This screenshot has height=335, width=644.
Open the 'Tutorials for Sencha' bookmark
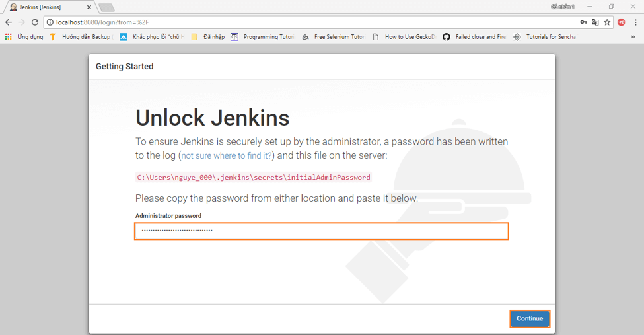pos(545,37)
